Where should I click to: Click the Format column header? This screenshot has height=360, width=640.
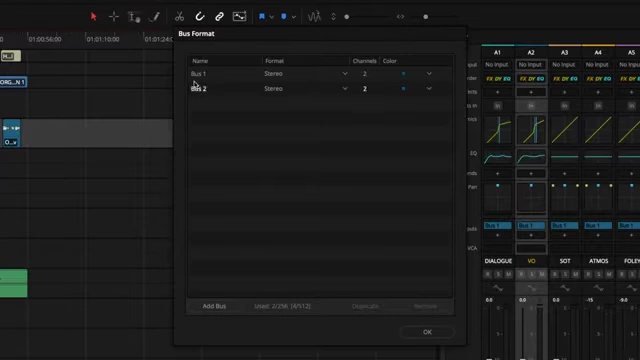274,61
